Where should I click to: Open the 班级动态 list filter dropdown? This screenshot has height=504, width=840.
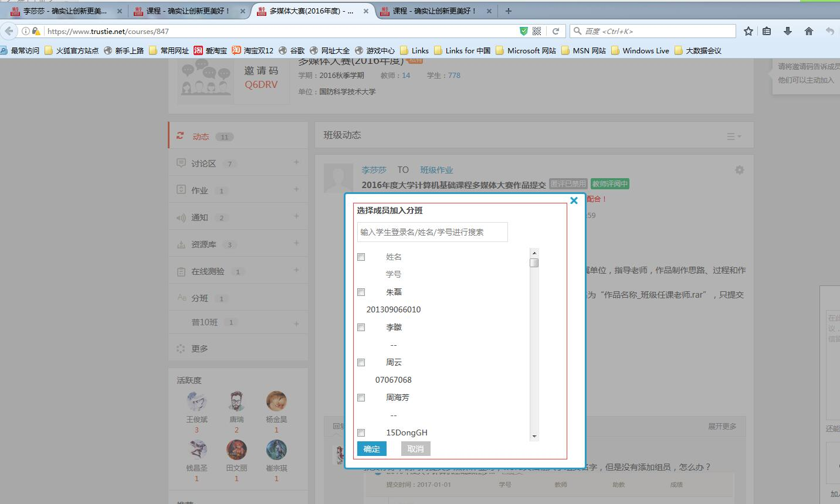point(734,136)
